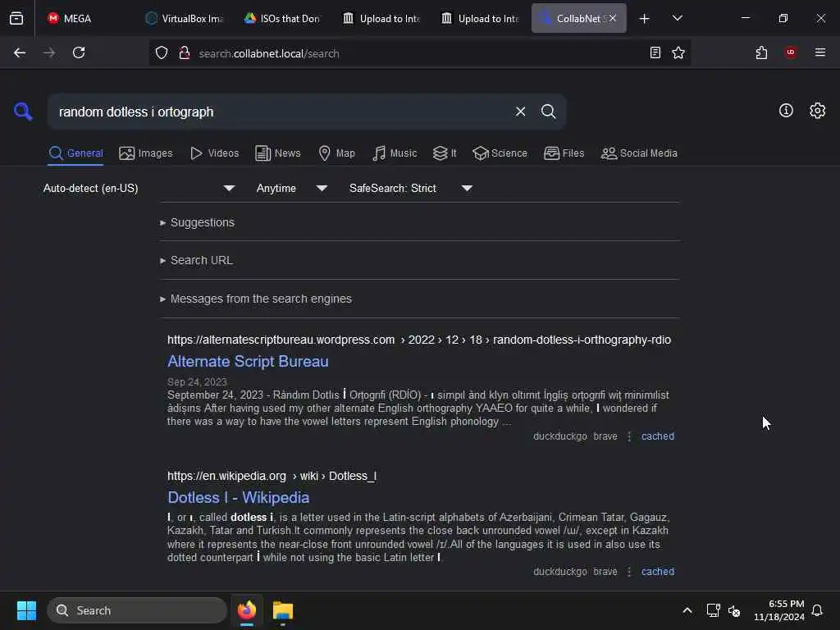The image size is (840, 630).
Task: Open the About info icon
Action: [786, 111]
